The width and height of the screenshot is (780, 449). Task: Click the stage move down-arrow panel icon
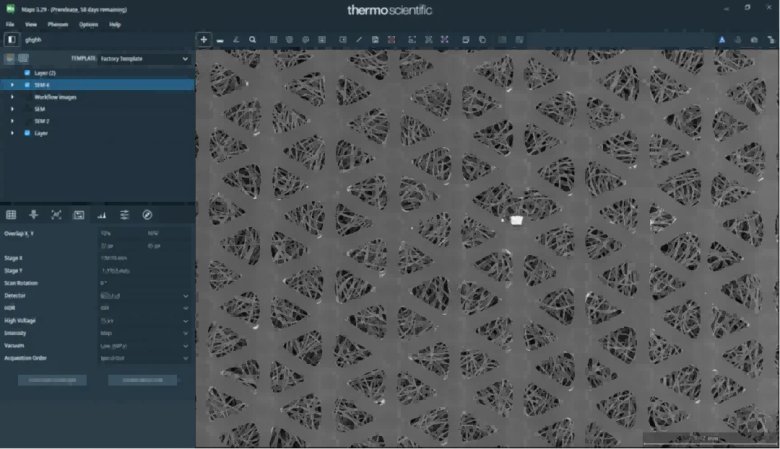point(33,215)
